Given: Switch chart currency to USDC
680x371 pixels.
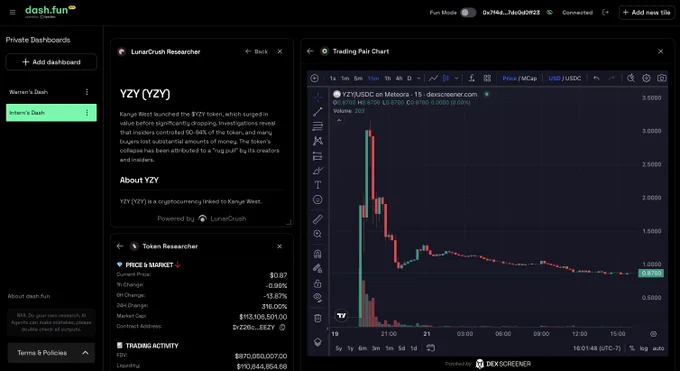Looking at the screenshot, I should pos(573,79).
